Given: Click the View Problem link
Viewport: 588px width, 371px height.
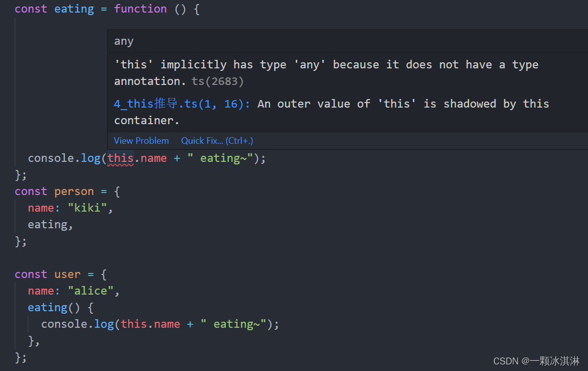Looking at the screenshot, I should [141, 141].
